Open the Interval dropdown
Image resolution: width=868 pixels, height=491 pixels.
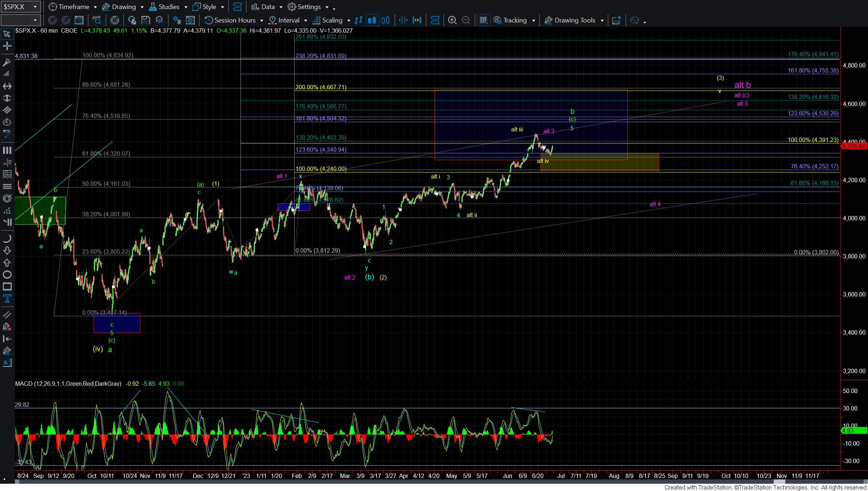click(289, 20)
